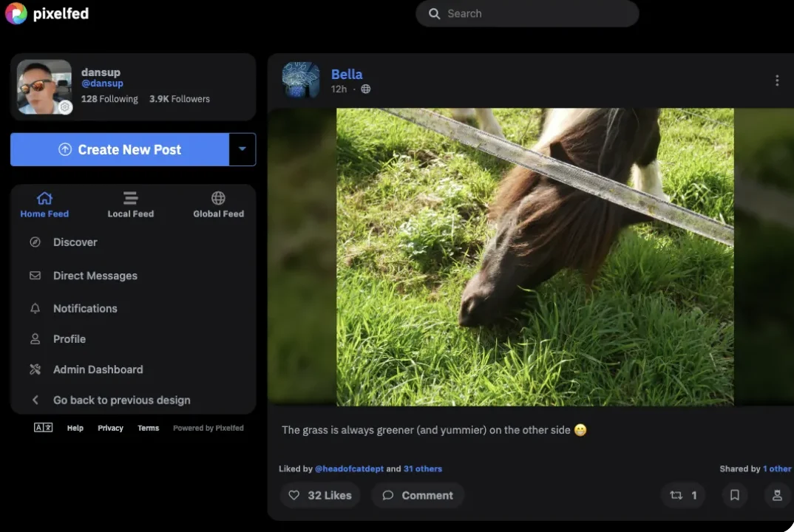
Task: Like the post with 32 Likes button
Action: click(319, 495)
